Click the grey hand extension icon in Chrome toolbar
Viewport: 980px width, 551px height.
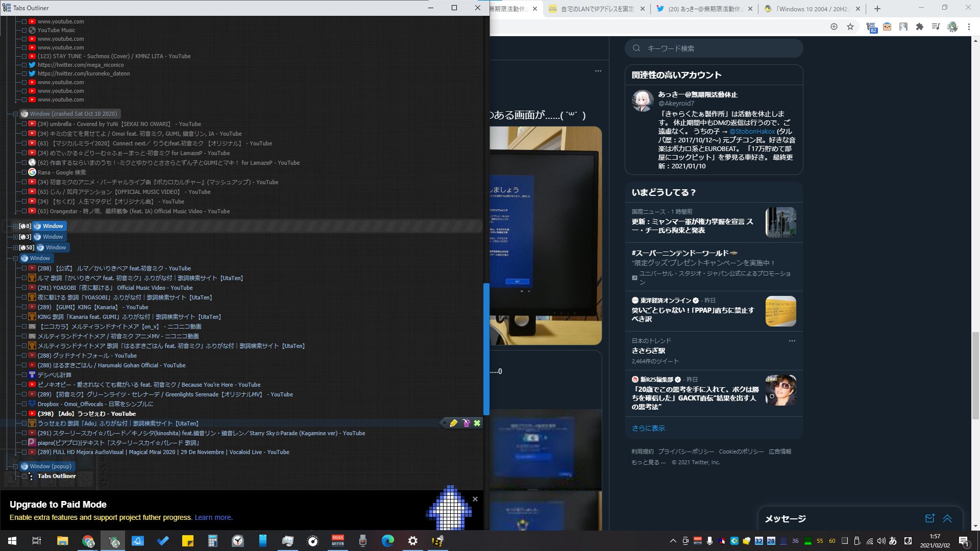pyautogui.click(x=903, y=27)
